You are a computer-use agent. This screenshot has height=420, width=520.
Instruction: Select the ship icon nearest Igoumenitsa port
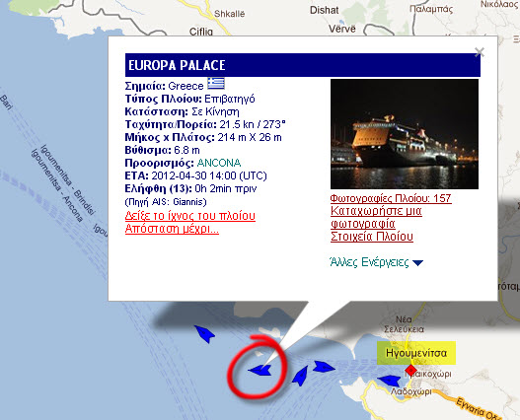pos(389,381)
